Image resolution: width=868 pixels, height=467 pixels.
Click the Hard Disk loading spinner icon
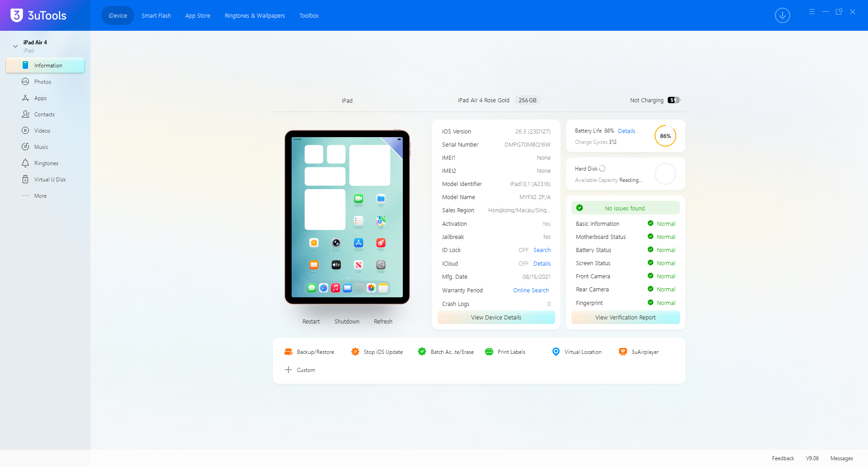coord(602,169)
